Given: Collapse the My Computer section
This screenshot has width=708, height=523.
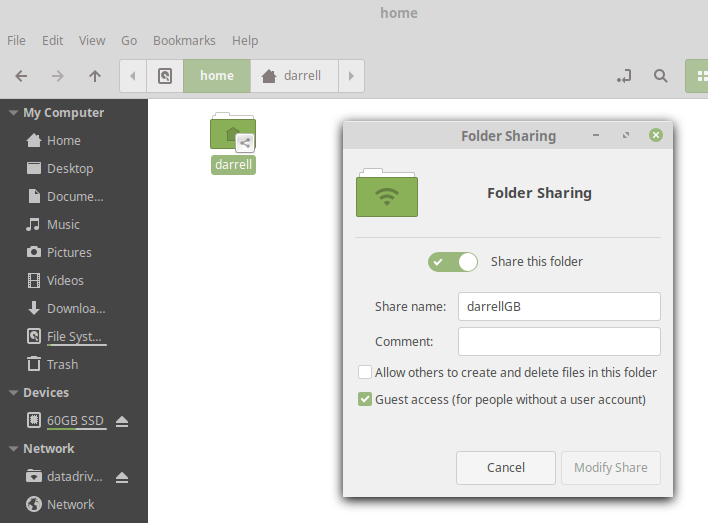Looking at the screenshot, I should 13,113.
